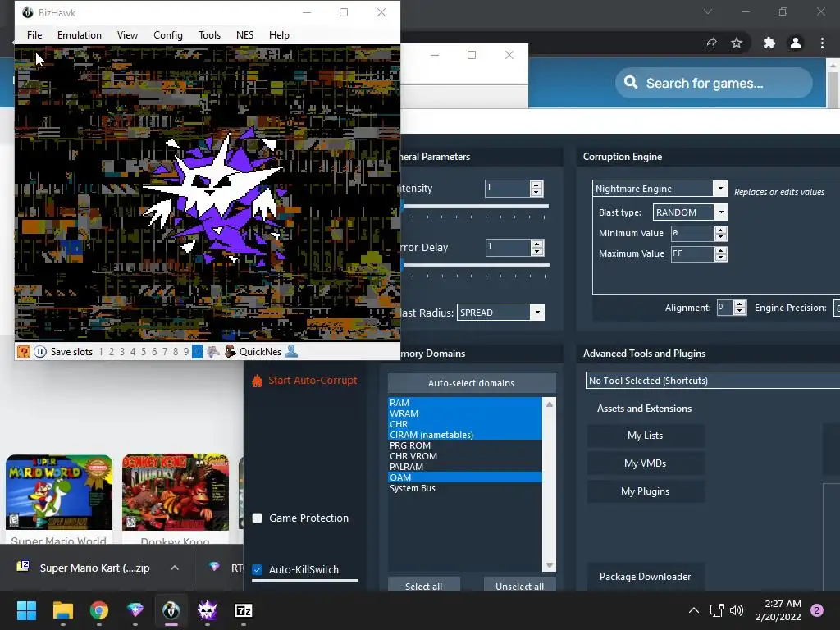Open the Blast Radius SPREAD dropdown

click(x=536, y=313)
